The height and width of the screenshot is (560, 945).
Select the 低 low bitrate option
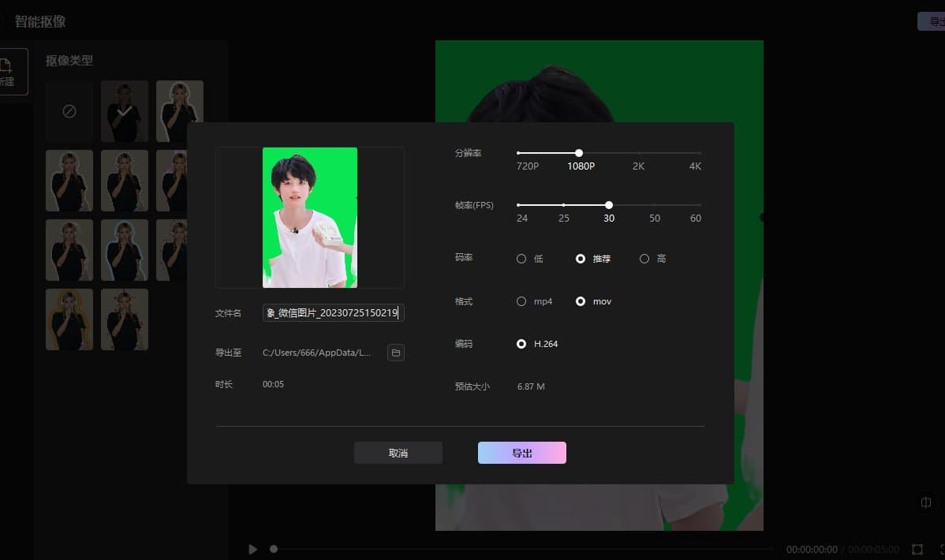(x=521, y=258)
